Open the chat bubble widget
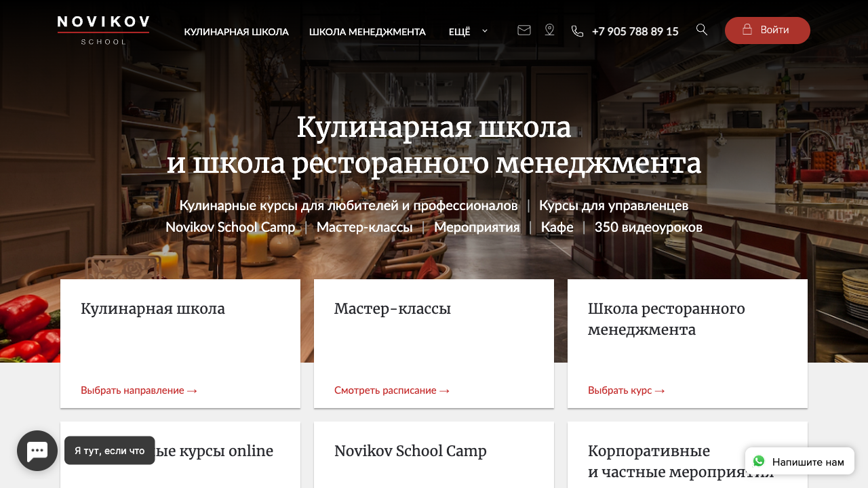Viewport: 868px width, 488px height. click(x=37, y=451)
